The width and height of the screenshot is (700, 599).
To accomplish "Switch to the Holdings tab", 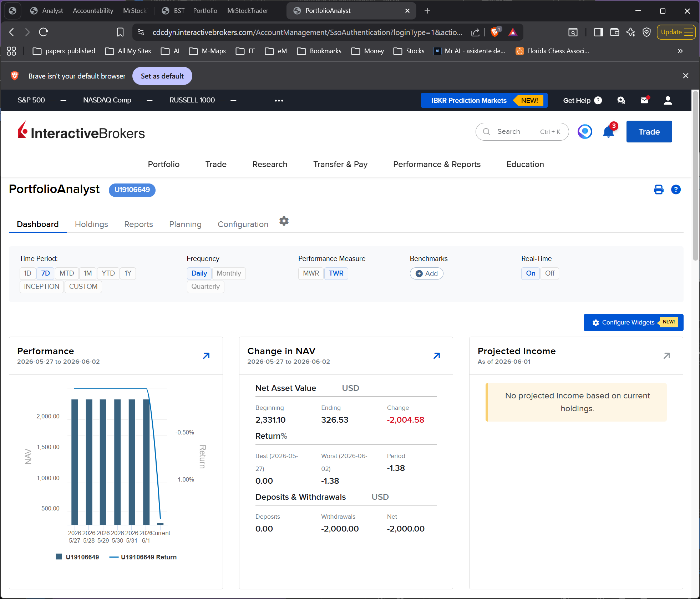I will 91,224.
